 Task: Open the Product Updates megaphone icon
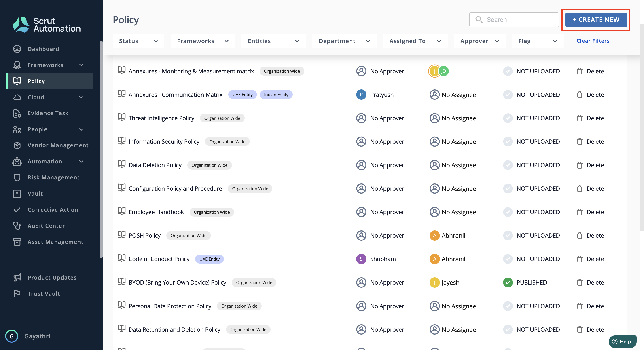point(17,277)
